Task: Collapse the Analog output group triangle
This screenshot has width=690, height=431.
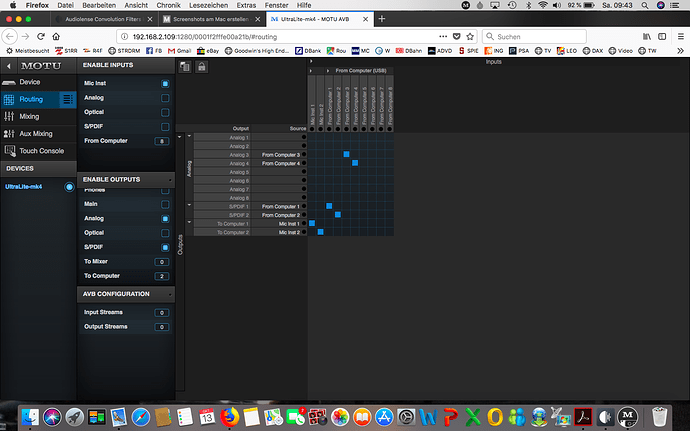Action: click(x=189, y=136)
